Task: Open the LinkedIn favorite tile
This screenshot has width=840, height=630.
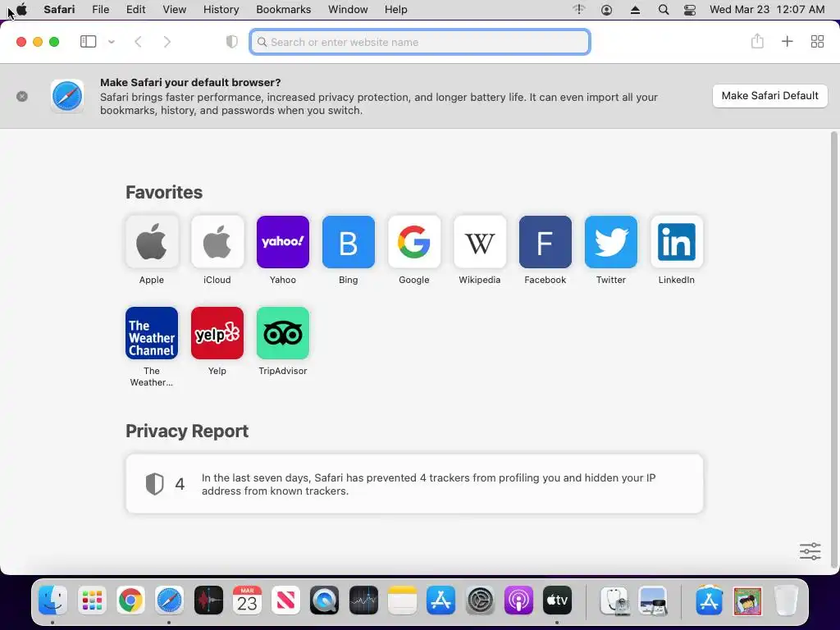Action: click(677, 242)
